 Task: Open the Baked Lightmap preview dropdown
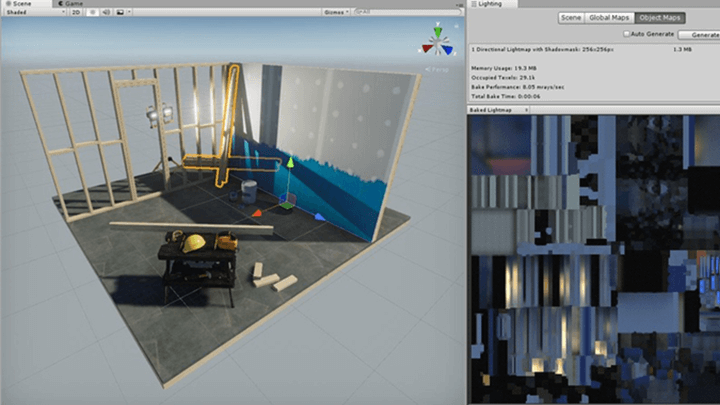(x=499, y=110)
